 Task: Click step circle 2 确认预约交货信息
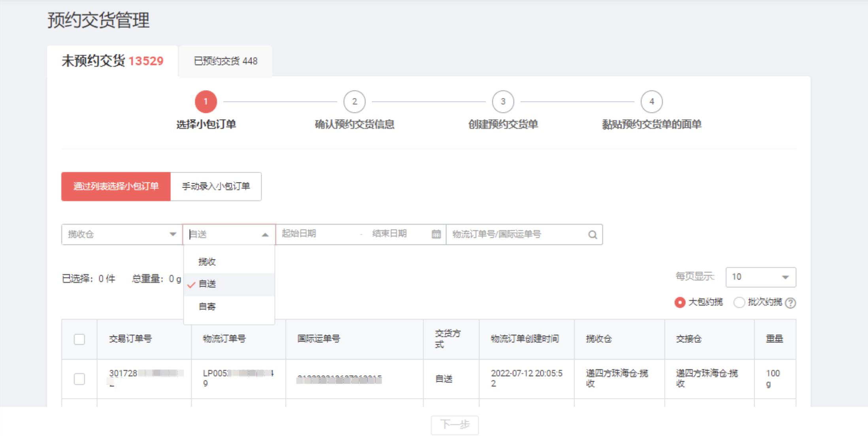click(355, 101)
